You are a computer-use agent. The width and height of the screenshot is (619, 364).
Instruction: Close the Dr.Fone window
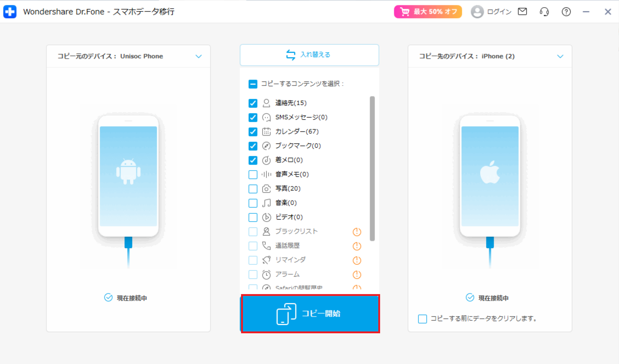click(x=608, y=12)
